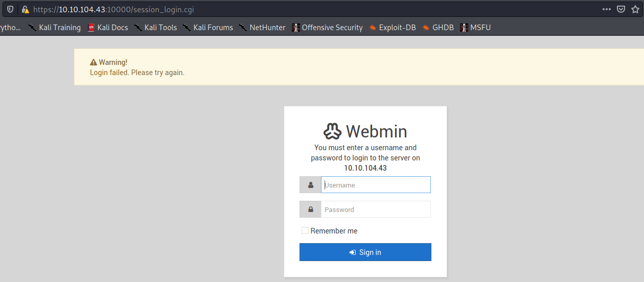The image size is (644, 282).
Task: Open the Kali Training bookmark
Action: 54,28
